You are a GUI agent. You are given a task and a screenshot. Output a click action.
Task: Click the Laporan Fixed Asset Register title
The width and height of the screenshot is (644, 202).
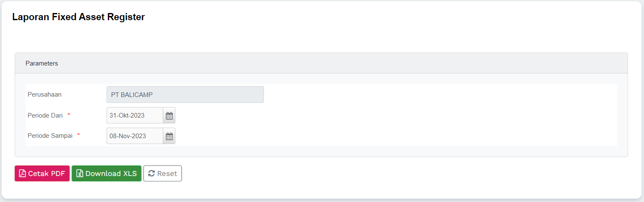(x=78, y=17)
